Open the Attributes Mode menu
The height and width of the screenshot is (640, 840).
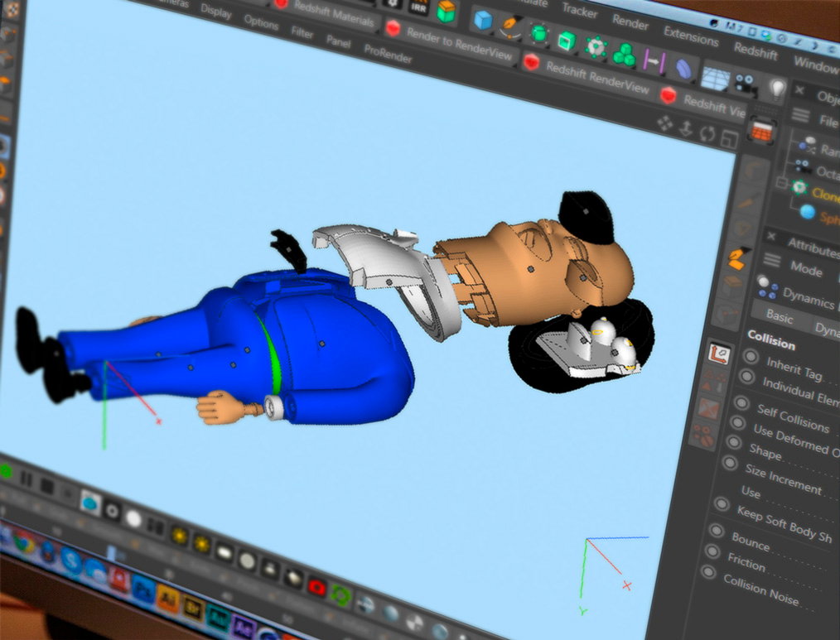tap(806, 269)
